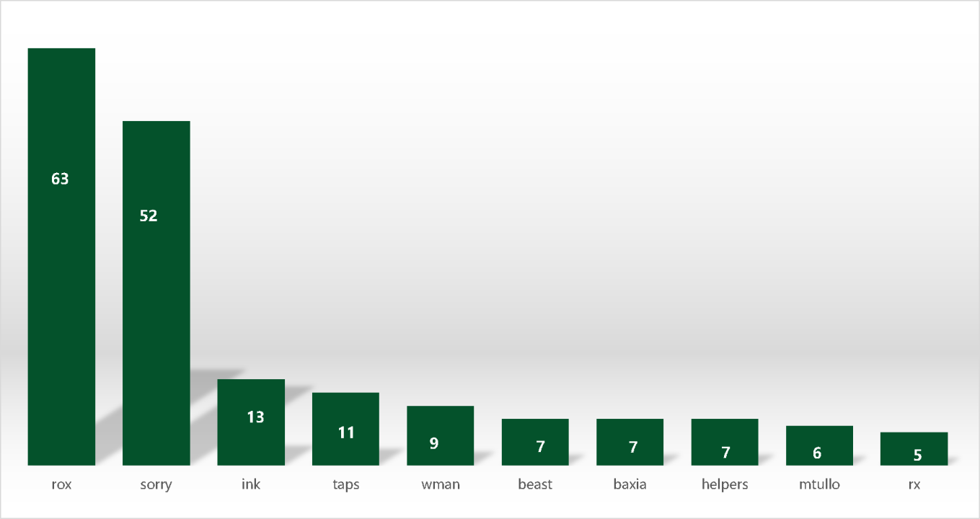Screen dimensions: 980x519
Task: Click the 13 value label
Action: click(255, 417)
